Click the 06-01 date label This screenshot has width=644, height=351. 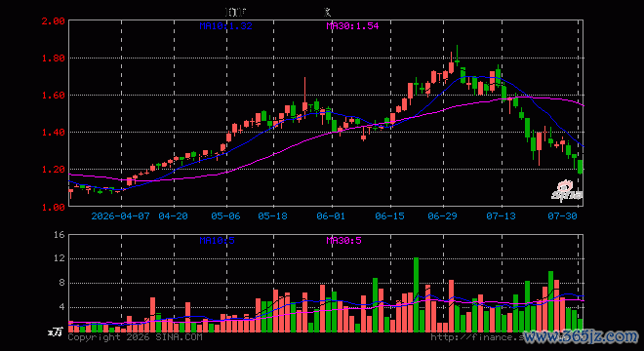(331, 215)
